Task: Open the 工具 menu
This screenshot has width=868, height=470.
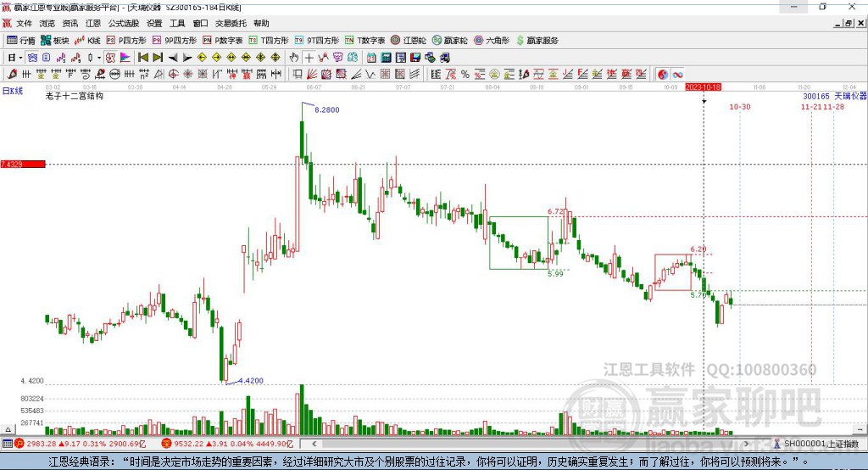Action: pos(177,23)
